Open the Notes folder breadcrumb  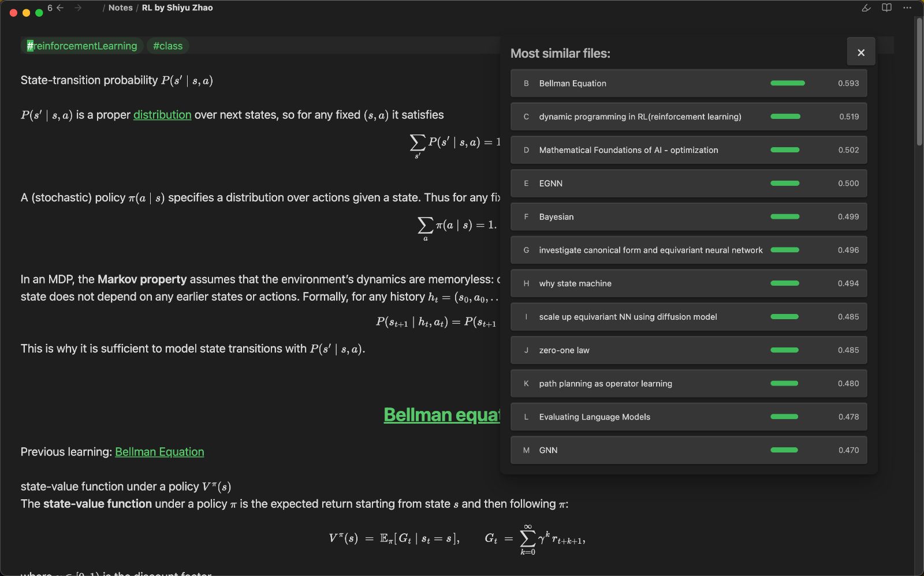[x=120, y=8]
